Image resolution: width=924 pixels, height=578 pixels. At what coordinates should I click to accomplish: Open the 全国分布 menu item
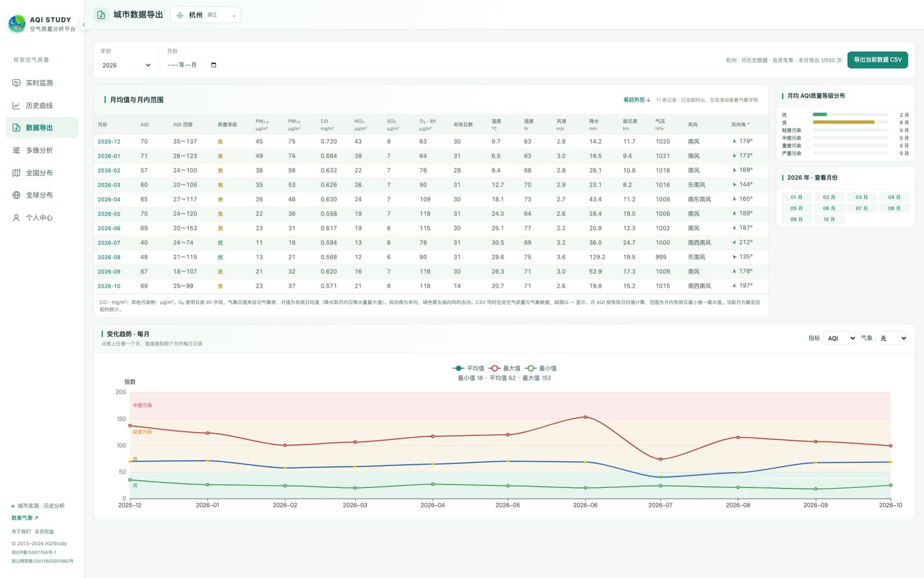click(42, 173)
